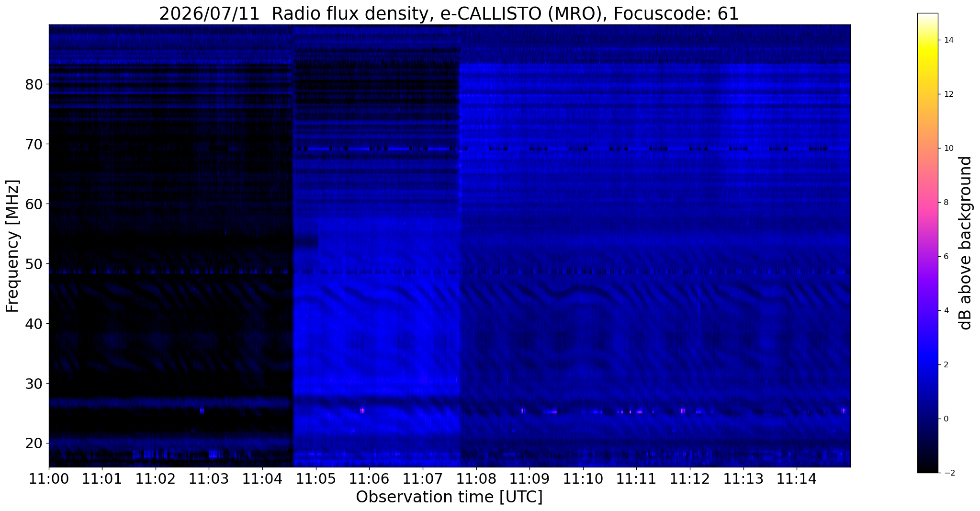The height and width of the screenshot is (511, 980).
Task: Click the colorbar tick label 4
Action: coord(946,311)
